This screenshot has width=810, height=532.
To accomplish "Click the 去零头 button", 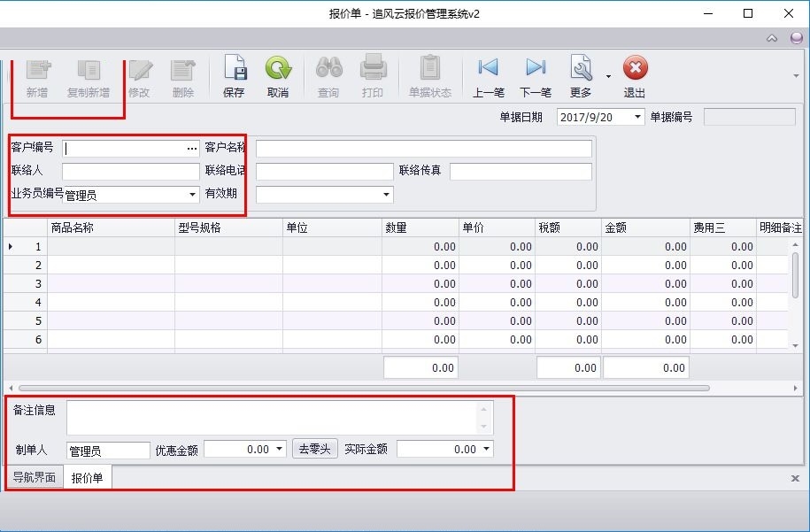I will coord(315,449).
